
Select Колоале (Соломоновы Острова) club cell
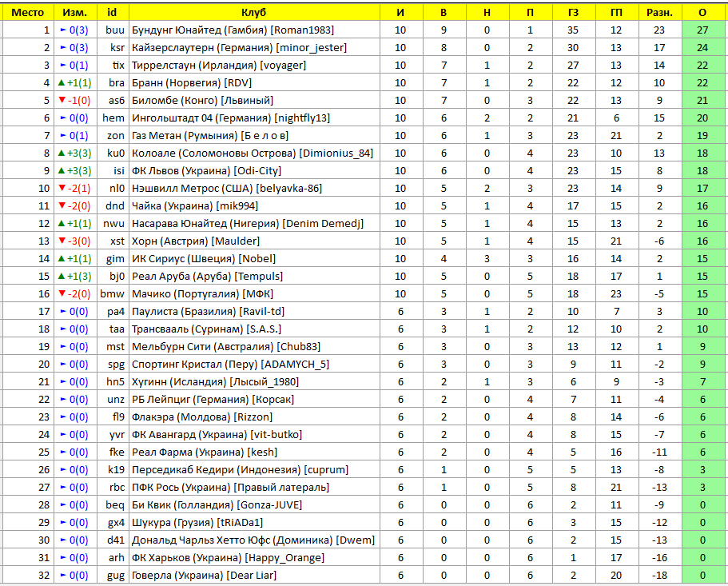254,153
